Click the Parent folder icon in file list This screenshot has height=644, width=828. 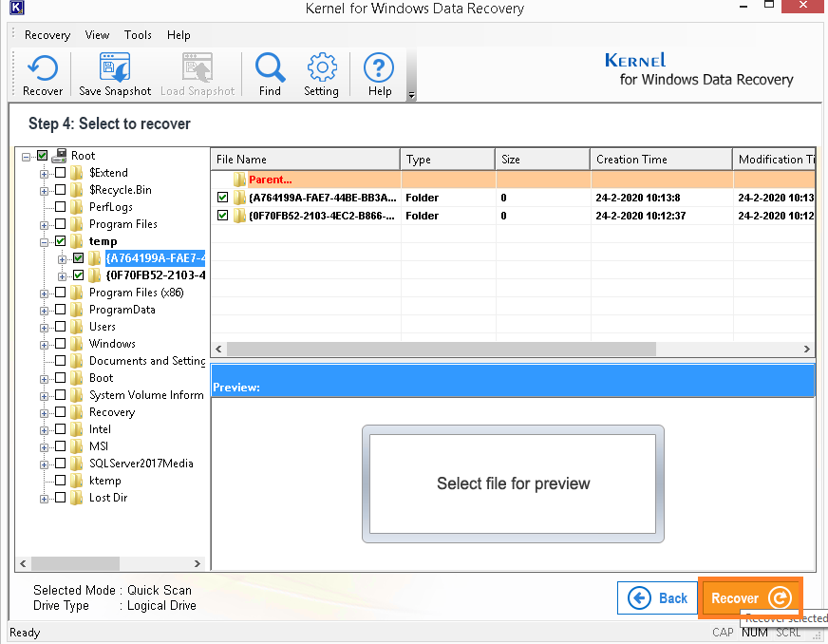[239, 180]
